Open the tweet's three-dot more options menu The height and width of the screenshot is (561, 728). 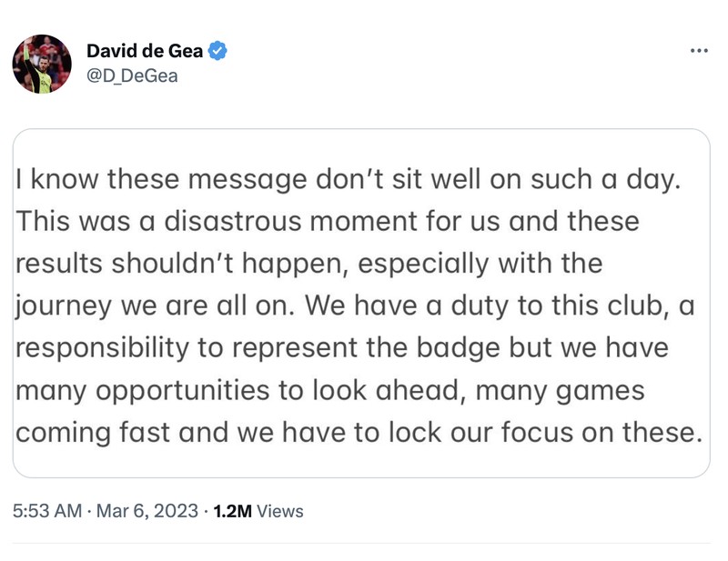(x=698, y=50)
